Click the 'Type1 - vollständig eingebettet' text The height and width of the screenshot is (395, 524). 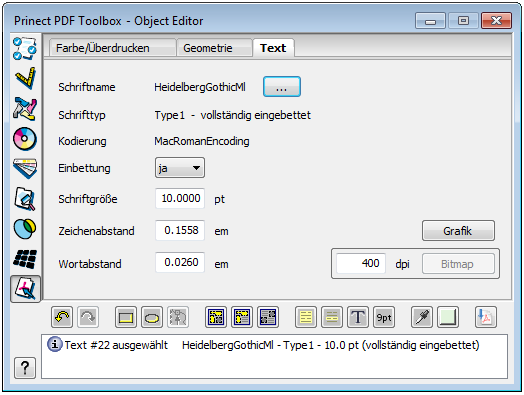[233, 115]
